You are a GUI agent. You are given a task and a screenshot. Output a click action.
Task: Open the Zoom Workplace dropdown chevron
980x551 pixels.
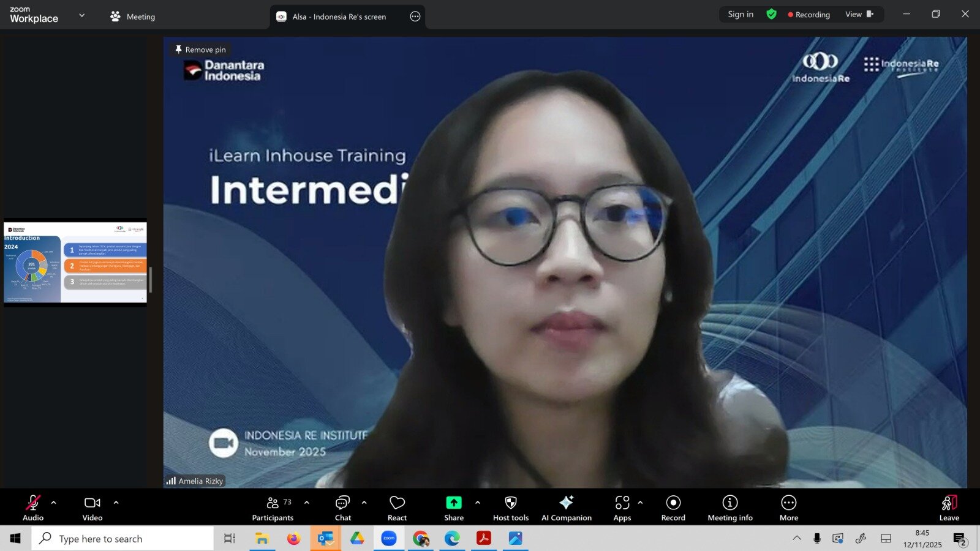point(82,15)
